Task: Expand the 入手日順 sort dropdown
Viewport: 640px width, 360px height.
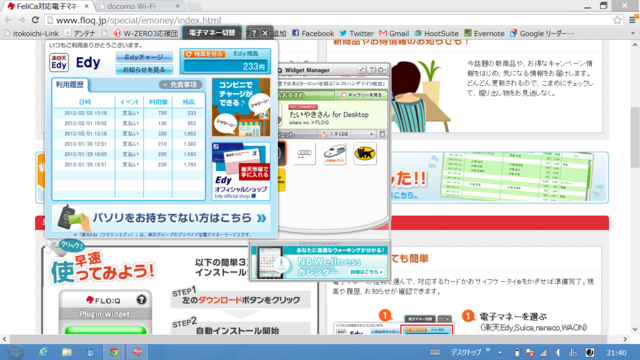Action: [x=347, y=134]
